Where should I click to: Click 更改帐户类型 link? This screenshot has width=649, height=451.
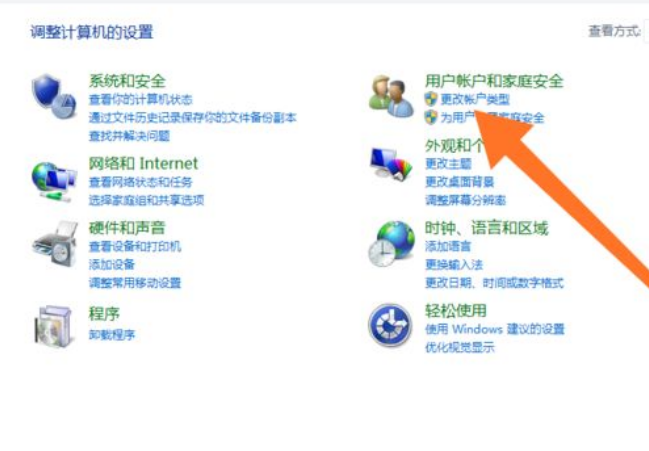click(x=475, y=99)
